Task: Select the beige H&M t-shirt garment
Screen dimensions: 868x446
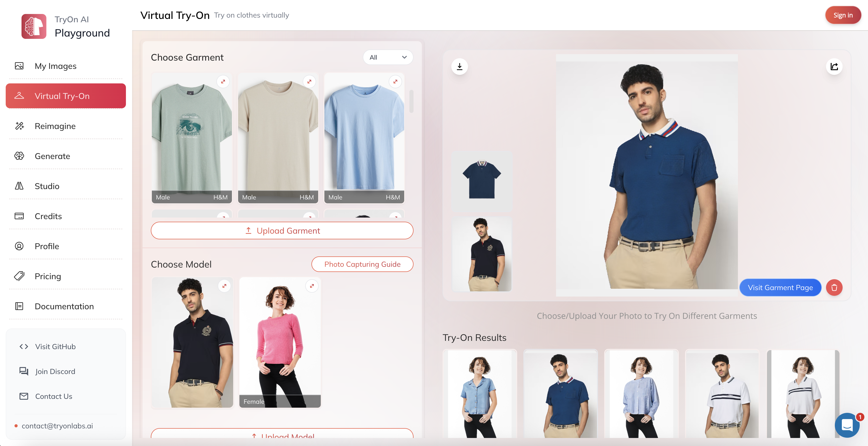Action: (278, 138)
